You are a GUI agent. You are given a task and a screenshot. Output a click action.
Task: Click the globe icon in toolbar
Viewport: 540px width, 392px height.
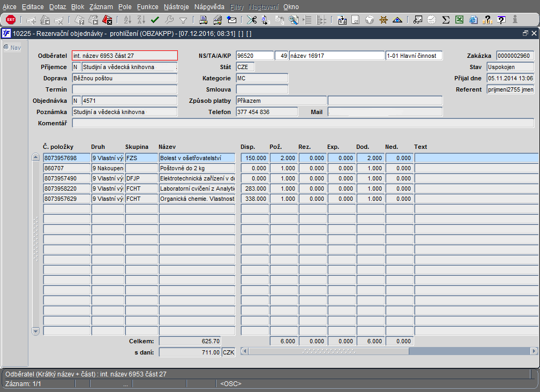[370, 20]
